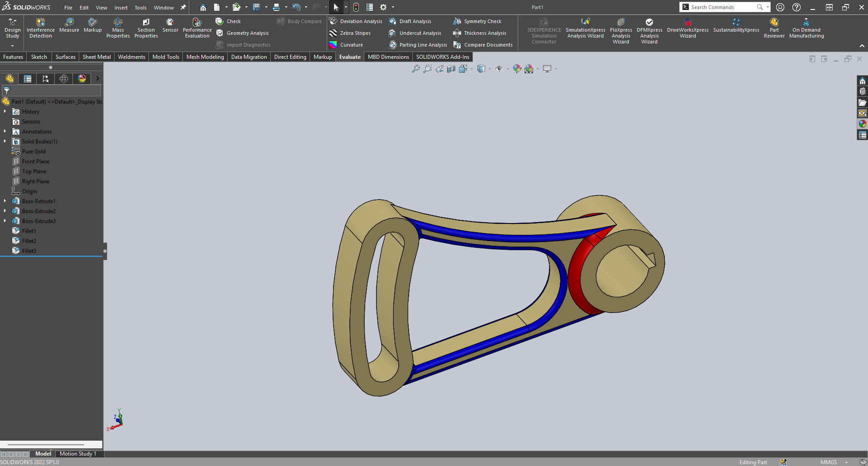Expand the Solid Bodies(1) folder
Viewport: 868px width, 466px height.
5,141
